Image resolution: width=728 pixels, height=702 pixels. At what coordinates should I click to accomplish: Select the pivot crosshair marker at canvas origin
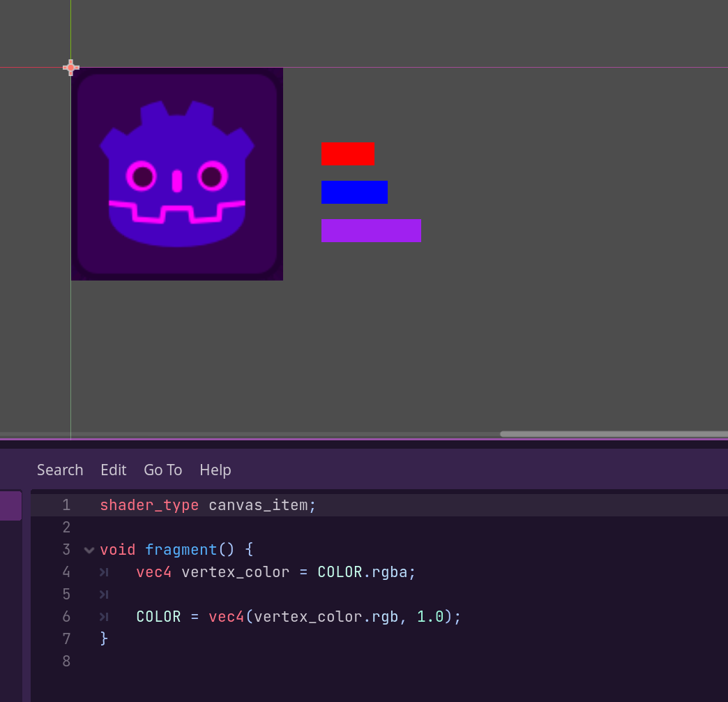(x=70, y=68)
